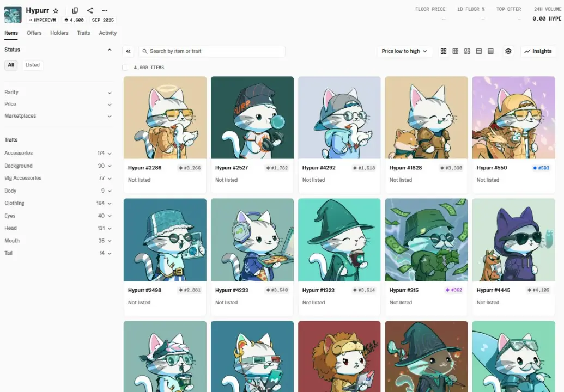Go to the Holders tab
The image size is (564, 392).
[x=59, y=33]
